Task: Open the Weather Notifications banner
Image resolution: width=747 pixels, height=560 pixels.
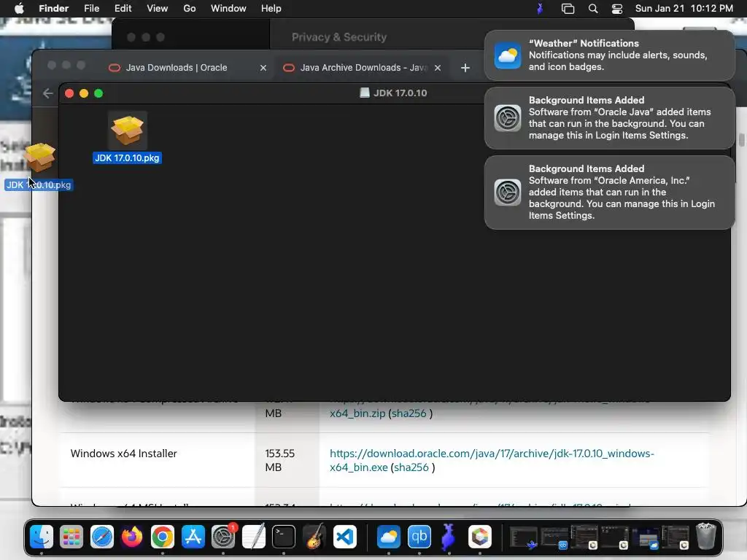Action: coord(609,55)
